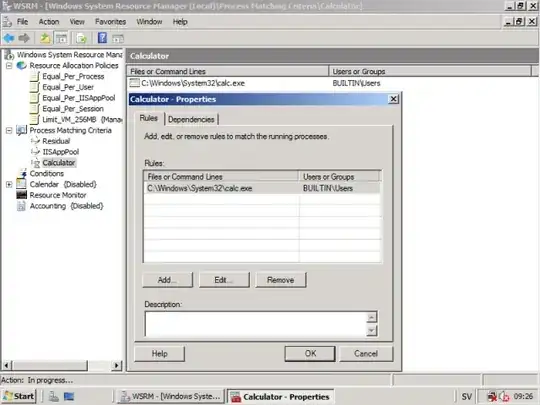Open the Help toolbar icon

coord(102,38)
